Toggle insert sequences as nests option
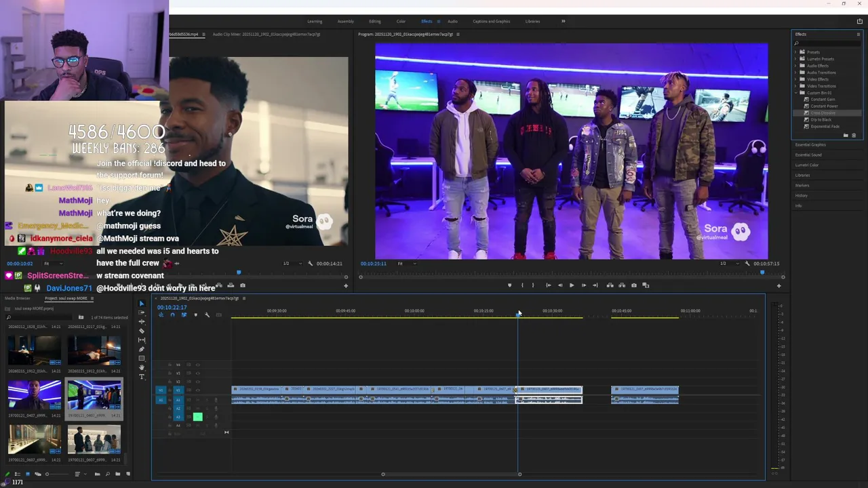 [161, 314]
